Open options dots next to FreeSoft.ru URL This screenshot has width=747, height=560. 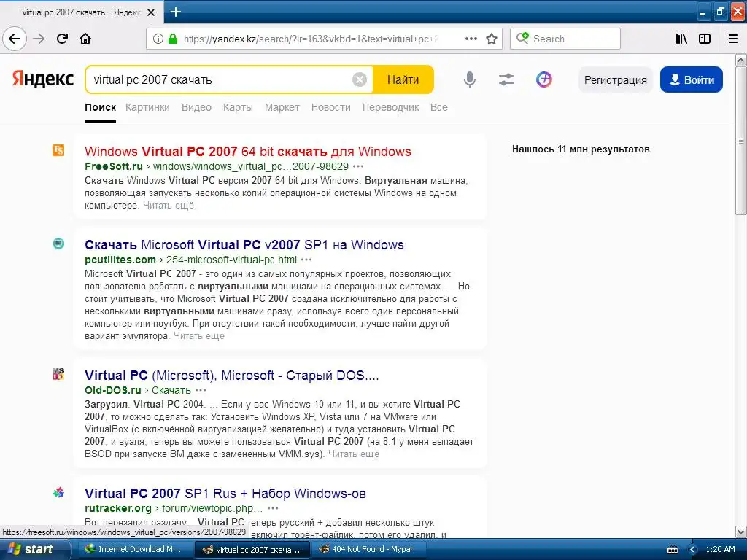point(358,166)
